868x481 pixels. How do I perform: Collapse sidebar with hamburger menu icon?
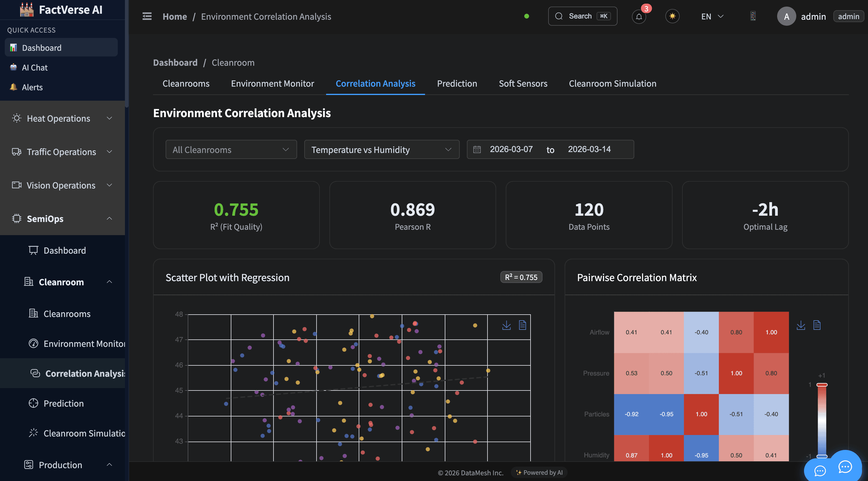click(x=147, y=16)
